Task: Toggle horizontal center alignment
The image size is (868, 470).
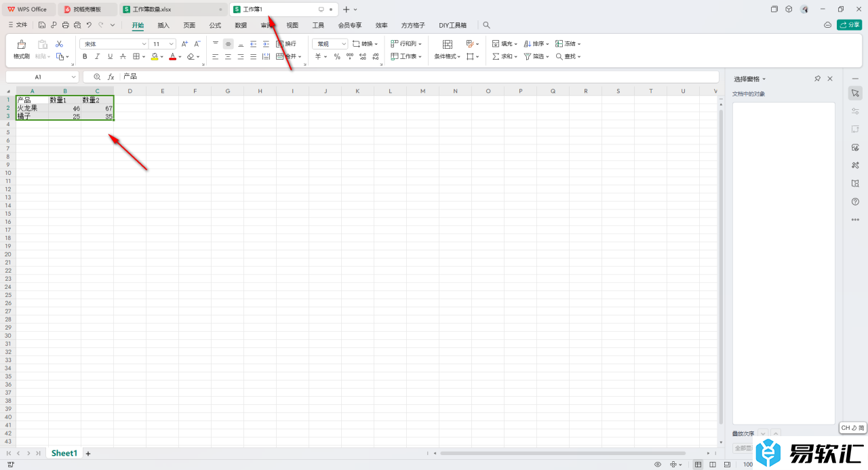Action: pos(228,56)
